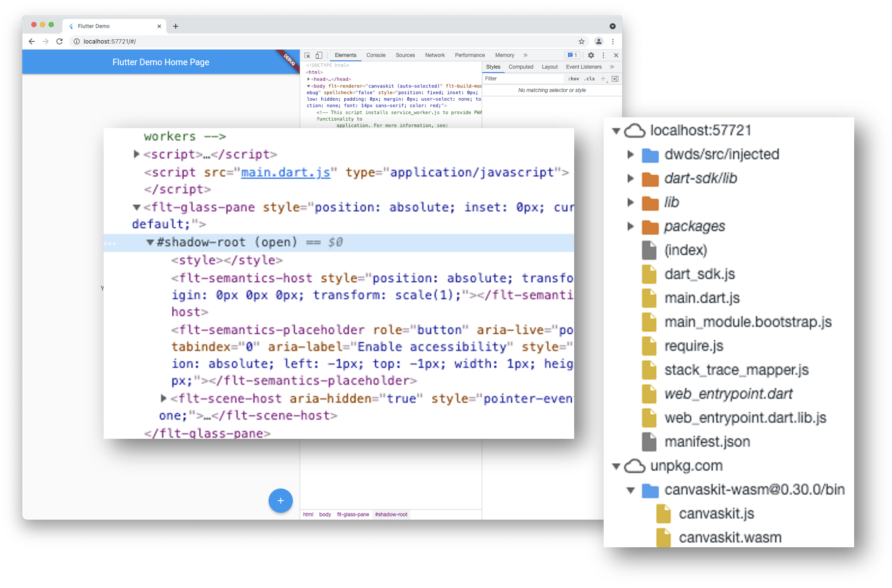The width and height of the screenshot is (892, 588).
Task: Collapse the #shadow-root node
Action: 150,242
